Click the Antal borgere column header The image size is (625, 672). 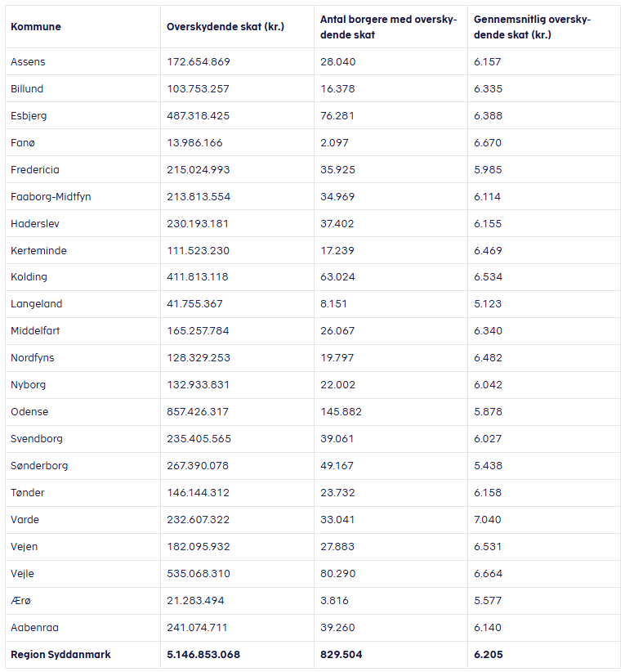coord(388,27)
